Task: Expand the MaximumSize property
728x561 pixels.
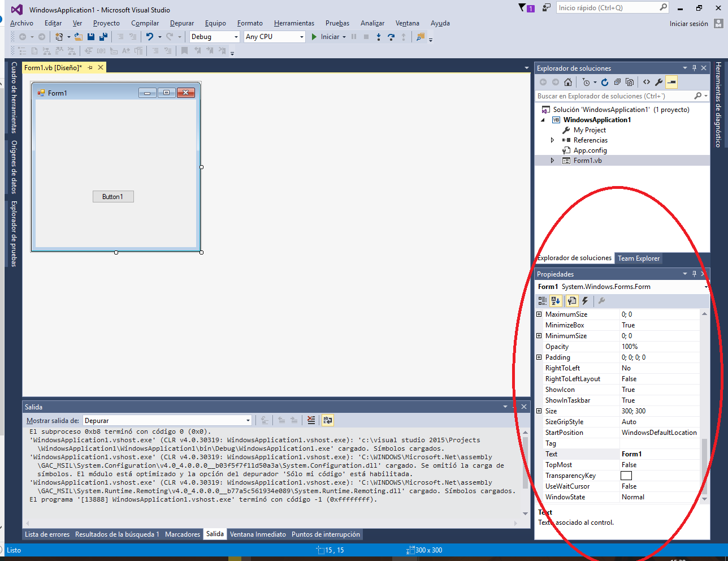Action: pyautogui.click(x=539, y=314)
